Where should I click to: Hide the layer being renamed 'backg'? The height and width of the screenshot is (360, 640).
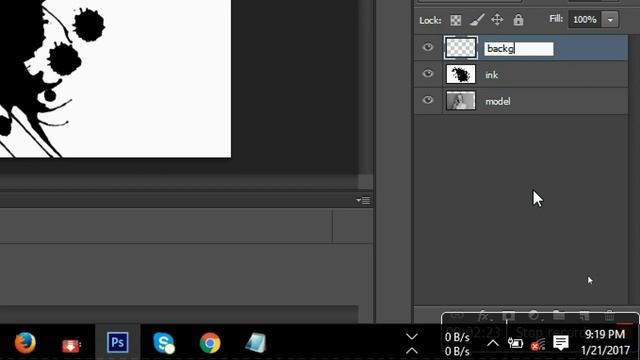[x=428, y=47]
